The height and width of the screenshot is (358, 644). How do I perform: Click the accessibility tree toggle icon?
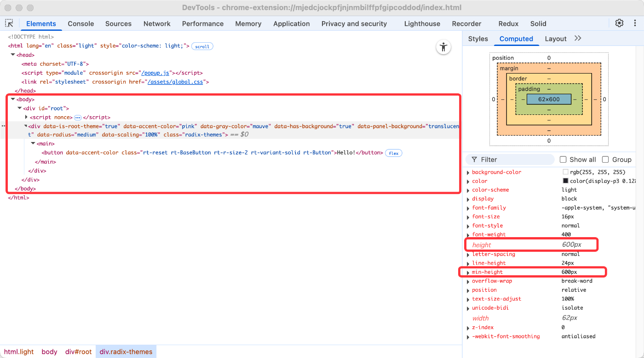click(x=443, y=47)
